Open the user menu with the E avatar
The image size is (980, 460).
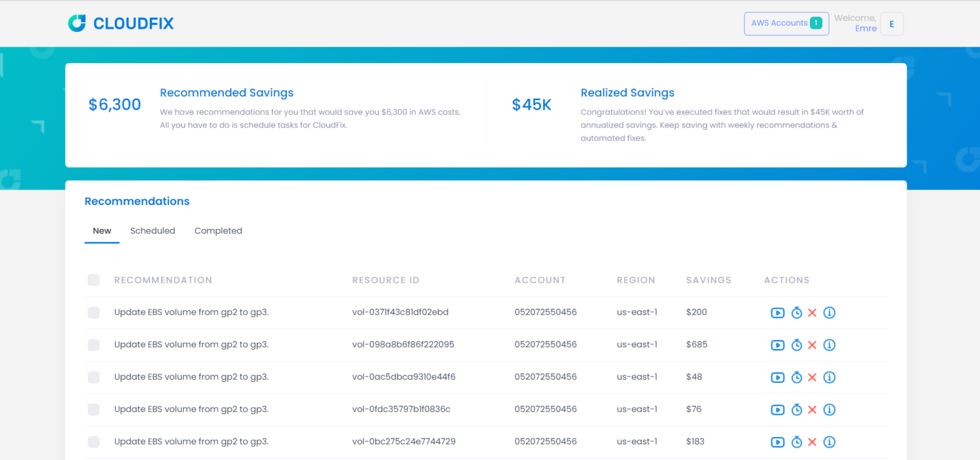click(891, 24)
